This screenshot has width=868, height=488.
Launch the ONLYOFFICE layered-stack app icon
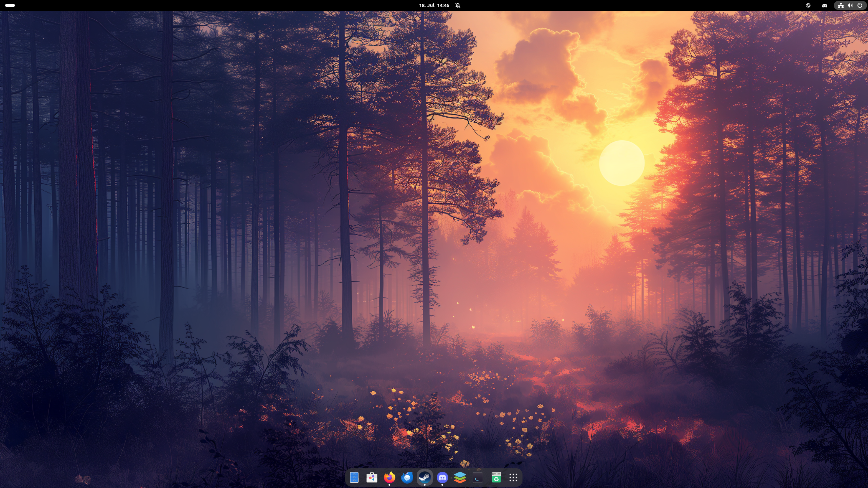click(460, 477)
